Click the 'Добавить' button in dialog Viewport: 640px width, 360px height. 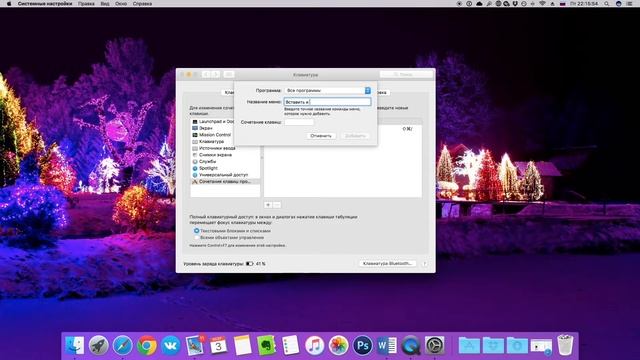pyautogui.click(x=355, y=136)
